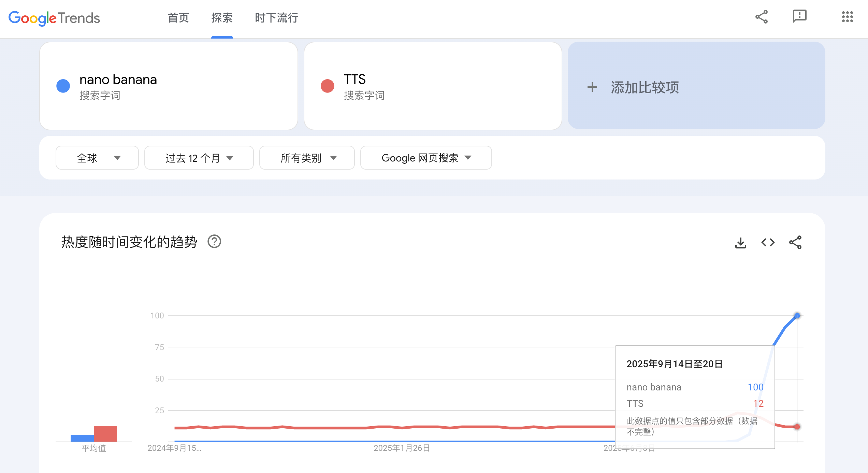The height and width of the screenshot is (473, 868).
Task: Click the blue nano banana color dot
Action: coord(63,86)
